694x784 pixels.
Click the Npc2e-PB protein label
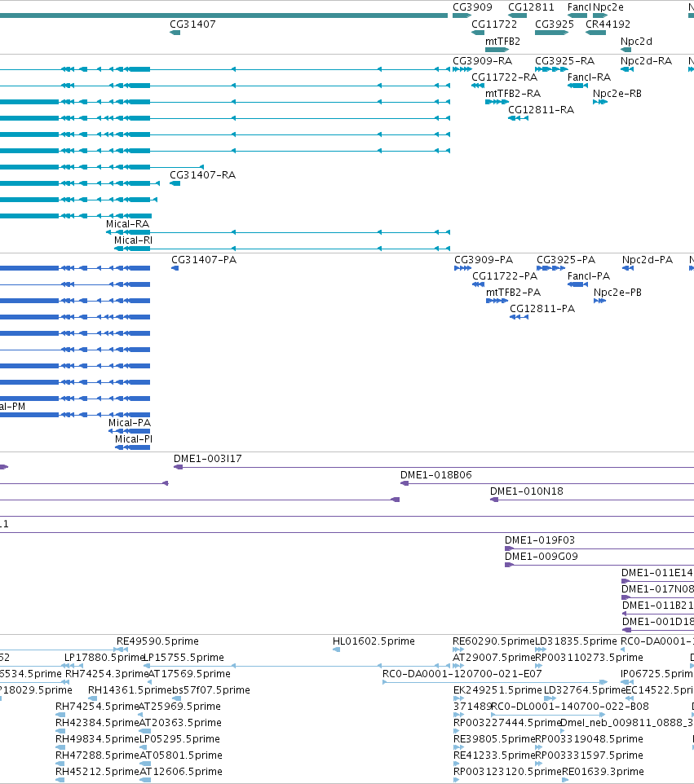pos(617,292)
